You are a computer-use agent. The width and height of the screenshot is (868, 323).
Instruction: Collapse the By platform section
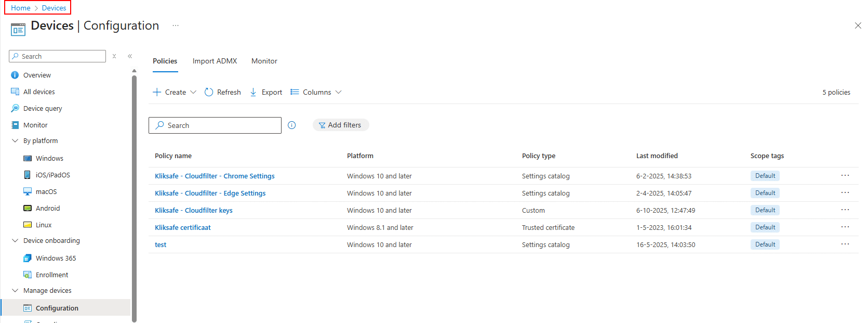click(15, 141)
